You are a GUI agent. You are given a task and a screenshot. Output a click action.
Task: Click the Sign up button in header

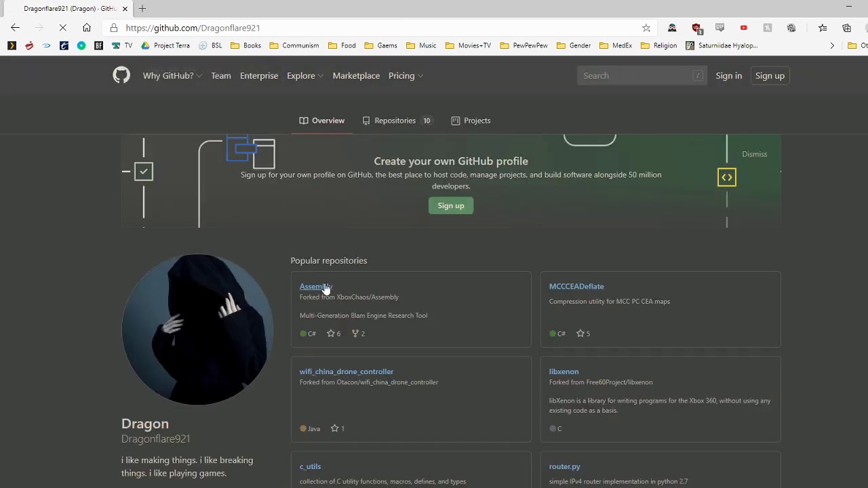pyautogui.click(x=770, y=75)
